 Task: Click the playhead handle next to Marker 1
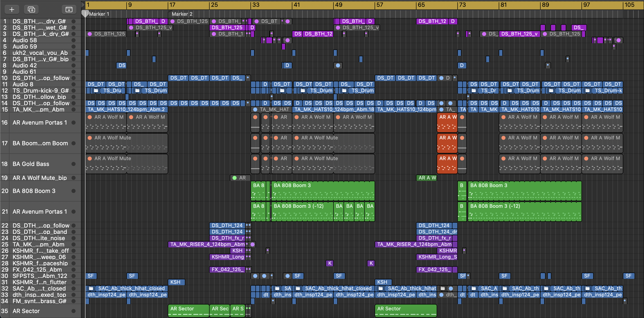pos(85,14)
